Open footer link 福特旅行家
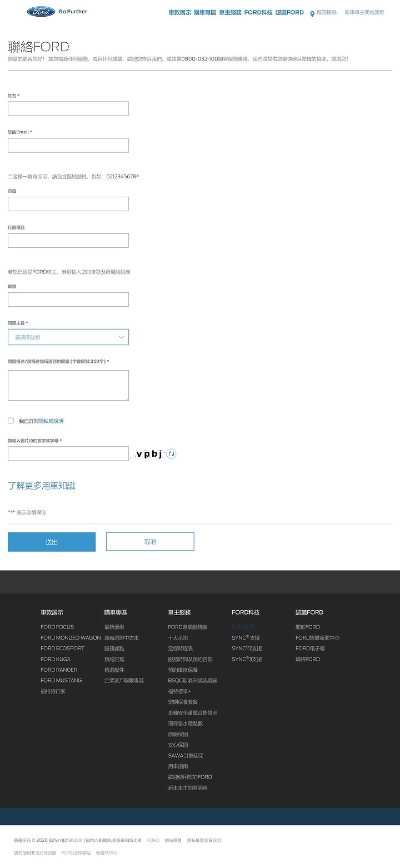 [53, 691]
